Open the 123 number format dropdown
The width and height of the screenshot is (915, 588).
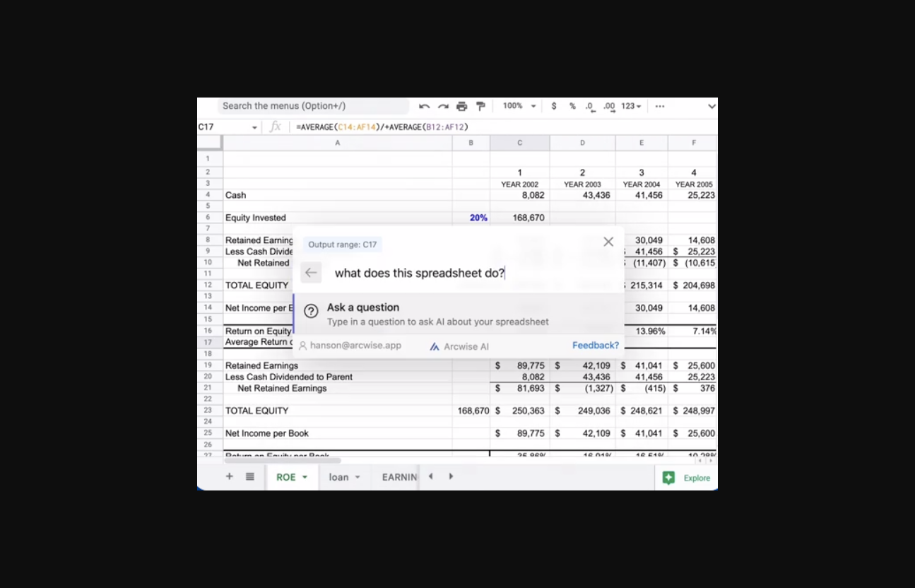click(631, 106)
